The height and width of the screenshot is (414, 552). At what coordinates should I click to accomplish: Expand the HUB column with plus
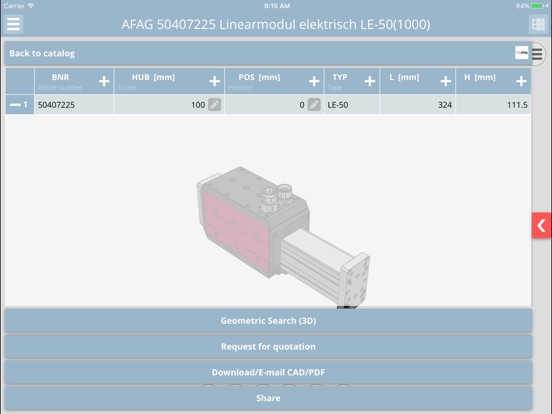point(214,81)
